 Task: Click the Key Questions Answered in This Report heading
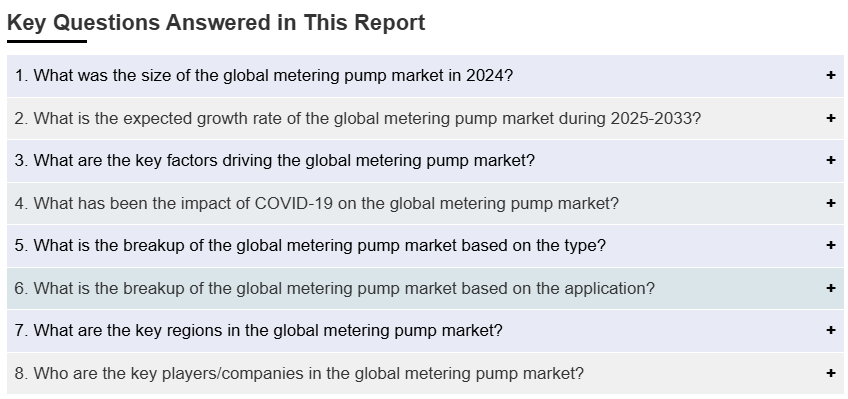click(x=216, y=23)
